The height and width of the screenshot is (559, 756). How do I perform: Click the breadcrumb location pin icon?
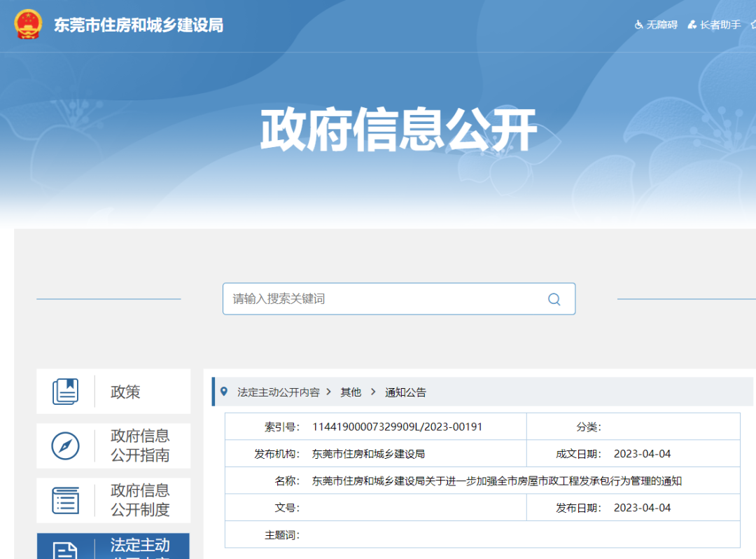click(224, 392)
